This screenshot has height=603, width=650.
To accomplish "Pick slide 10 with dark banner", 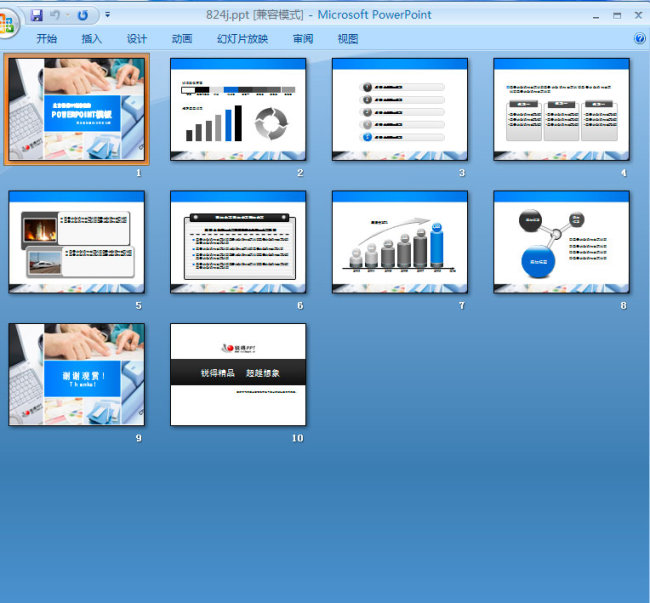I will click(238, 375).
